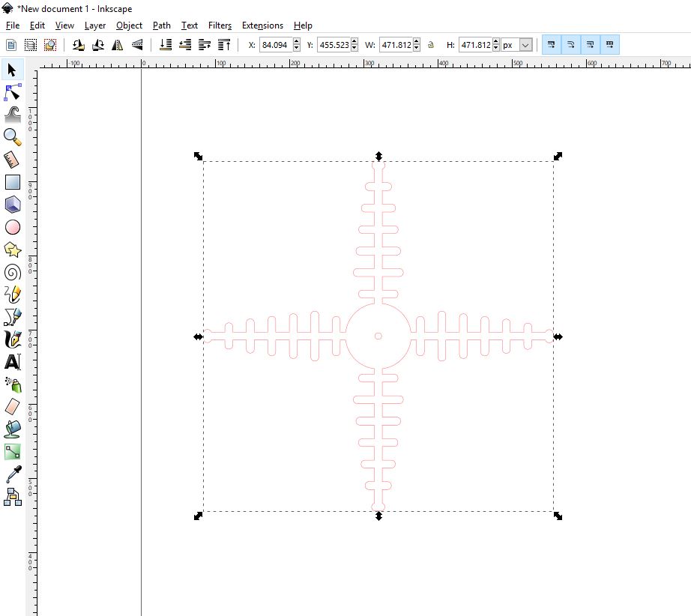Select the Eraser tool
Image resolution: width=691 pixels, height=616 pixels.
click(x=12, y=407)
